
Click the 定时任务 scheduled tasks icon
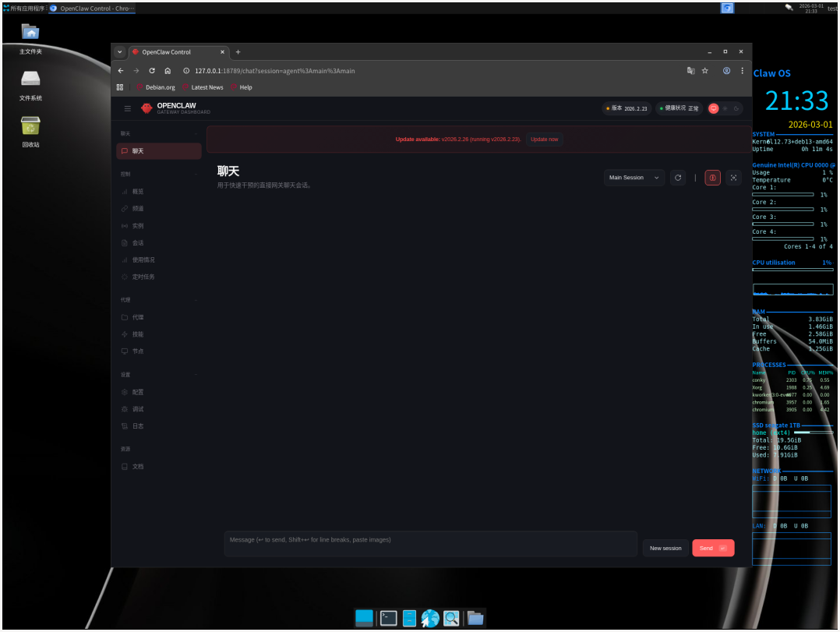125,277
